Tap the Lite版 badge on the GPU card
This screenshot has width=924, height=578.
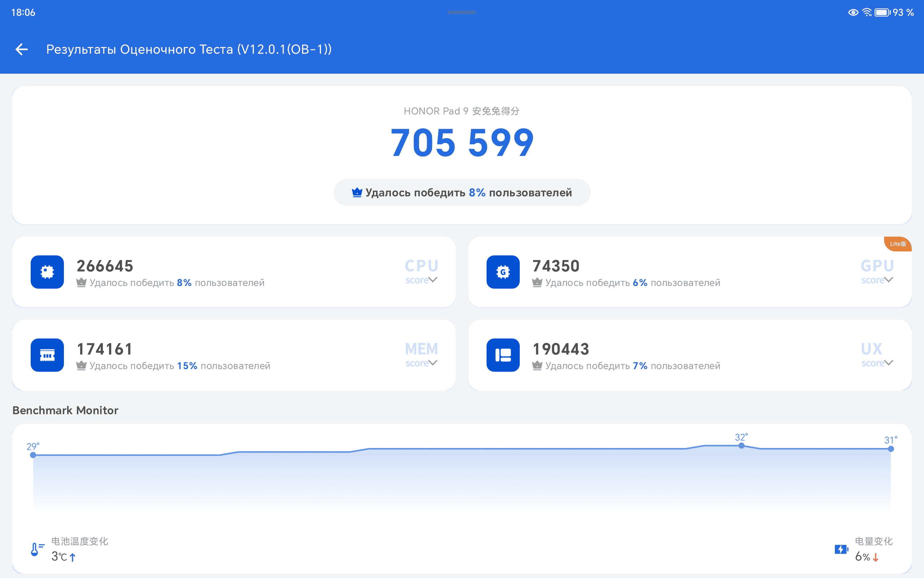point(898,244)
